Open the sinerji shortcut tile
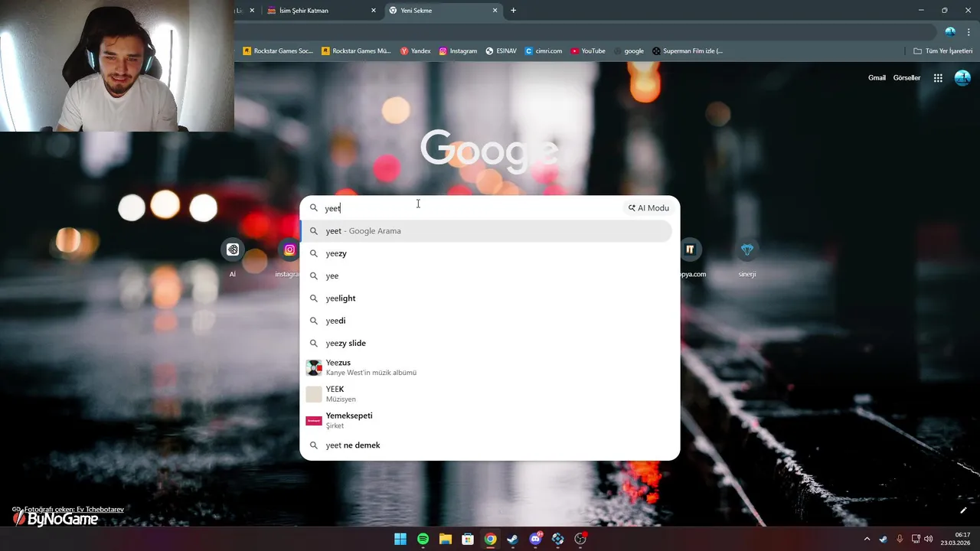The image size is (980, 551). pos(747,249)
